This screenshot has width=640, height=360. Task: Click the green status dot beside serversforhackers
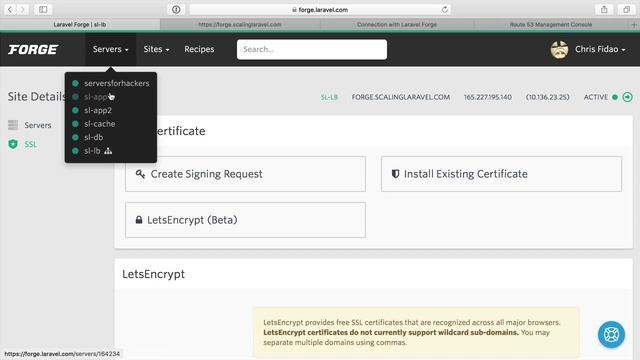[x=75, y=83]
